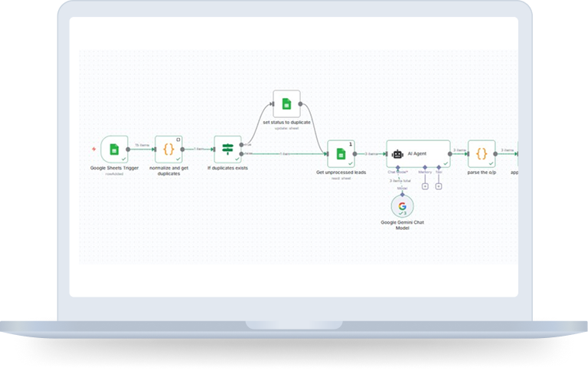
Task: Click the set status to duplicate label
Action: (x=286, y=123)
